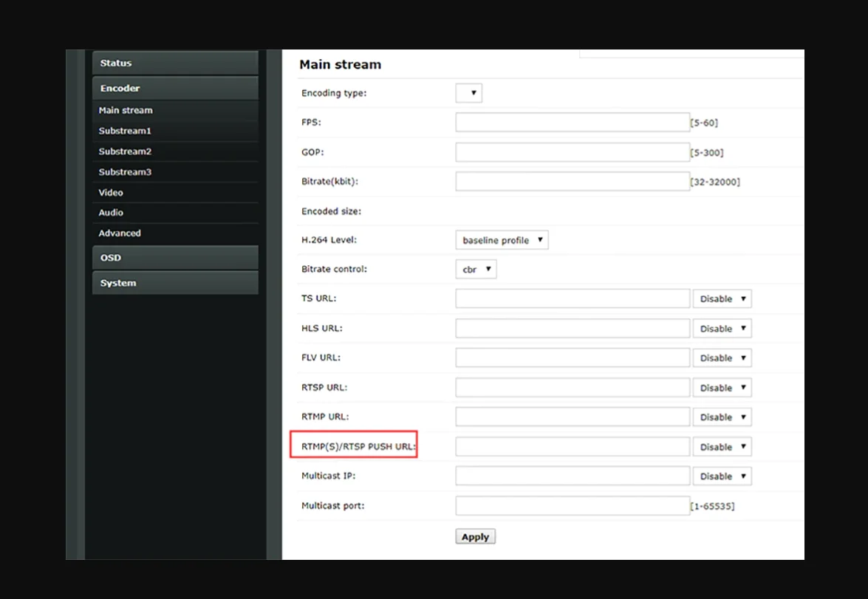
Task: Expand the OSD section
Action: pyautogui.click(x=174, y=258)
